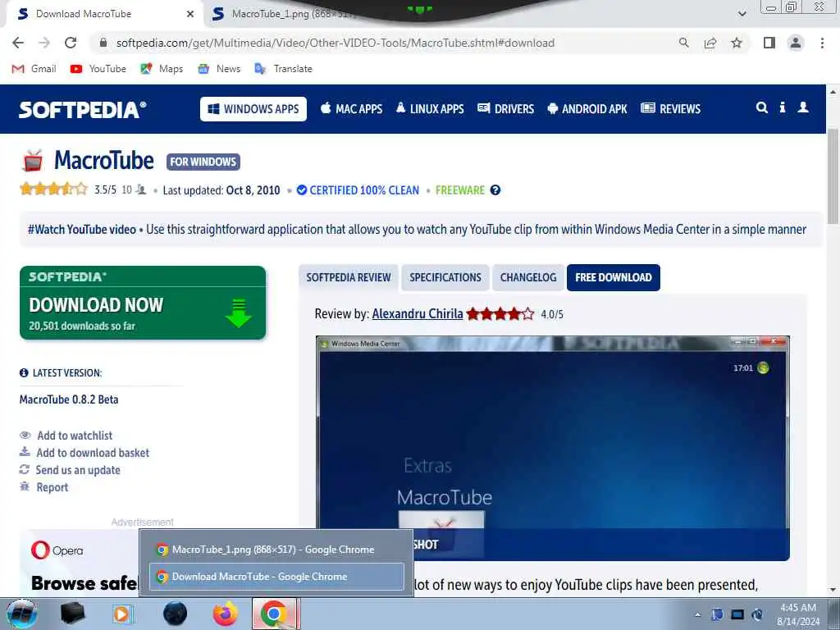Click the MacroTube screenshot thumbnail
Screen dimensions: 840x630
coord(552,449)
